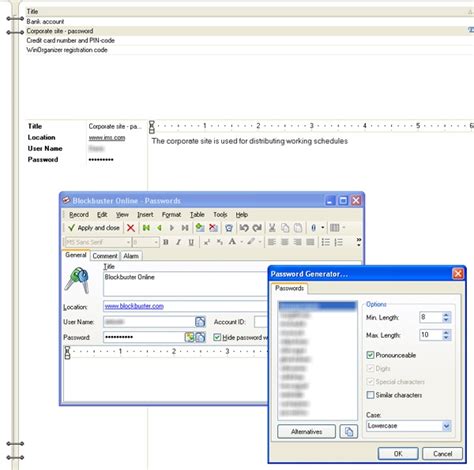
Task: Align text right
Action: pyautogui.click(x=297, y=242)
